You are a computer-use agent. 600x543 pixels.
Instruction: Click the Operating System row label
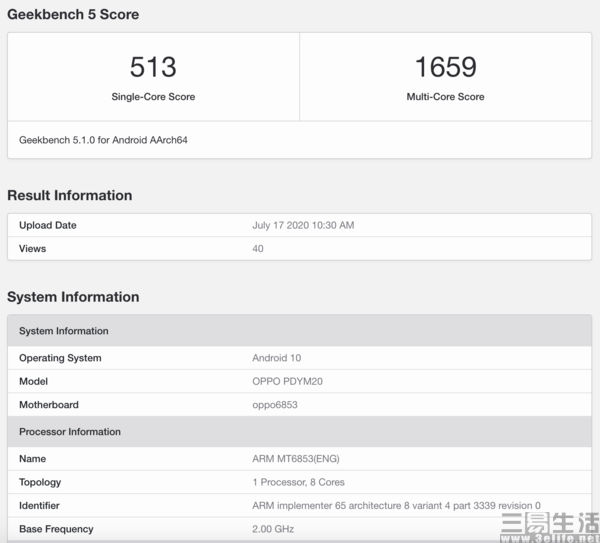tap(60, 358)
